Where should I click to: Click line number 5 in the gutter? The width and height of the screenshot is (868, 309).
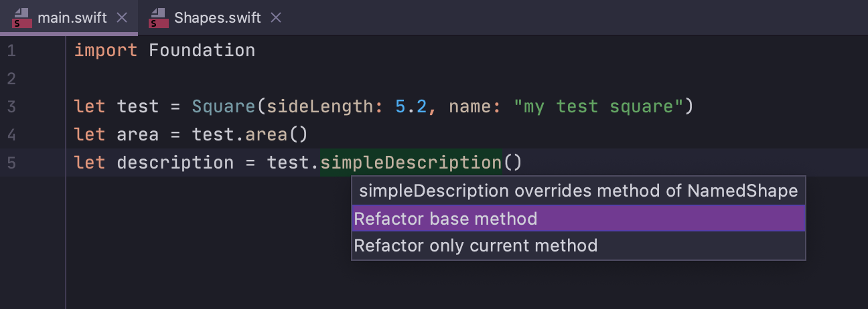click(11, 163)
